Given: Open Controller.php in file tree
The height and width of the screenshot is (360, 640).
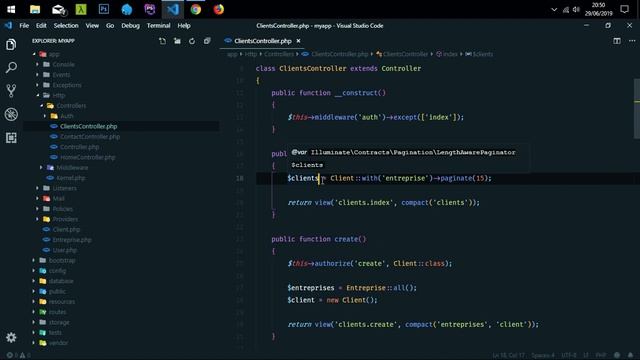Looking at the screenshot, I should coord(79,147).
